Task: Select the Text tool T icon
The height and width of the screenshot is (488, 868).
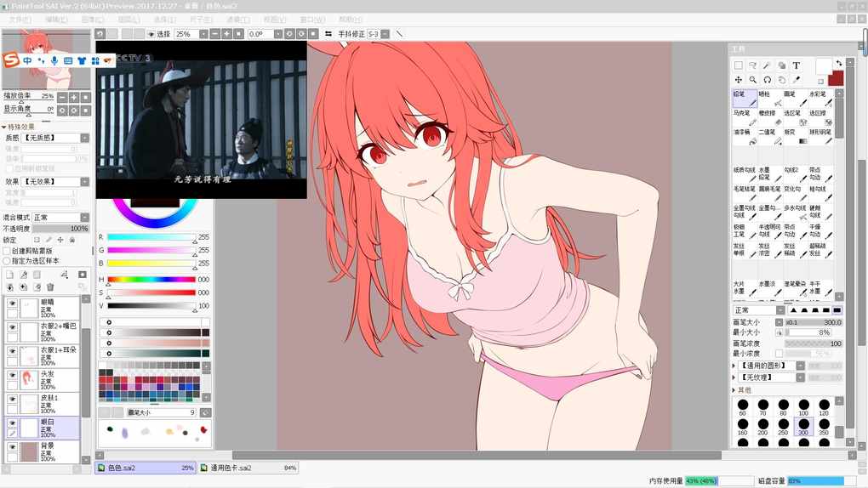Action: (x=796, y=65)
